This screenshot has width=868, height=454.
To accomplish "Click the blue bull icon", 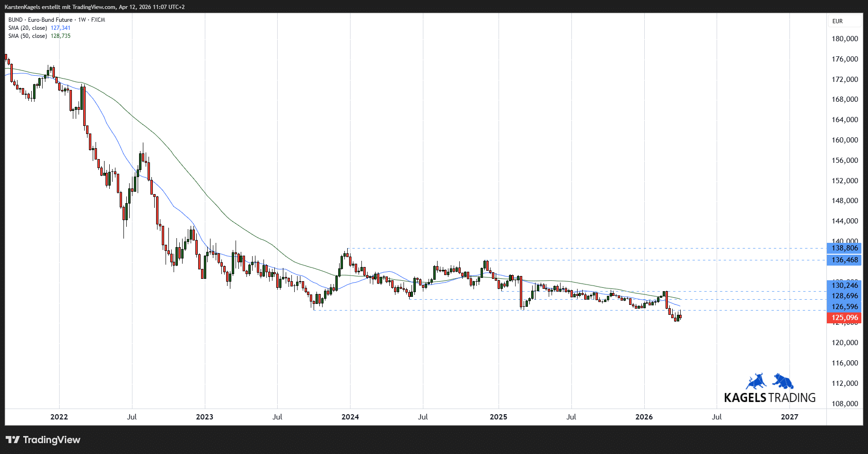I will point(756,382).
